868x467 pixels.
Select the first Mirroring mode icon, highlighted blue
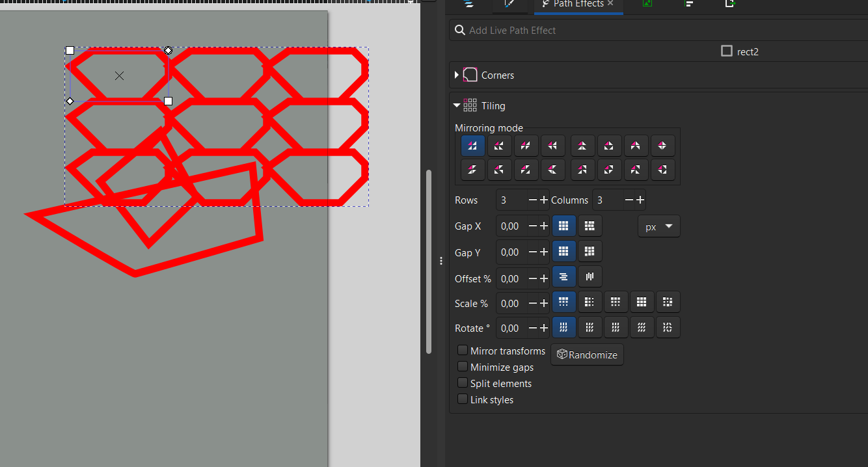[473, 146]
